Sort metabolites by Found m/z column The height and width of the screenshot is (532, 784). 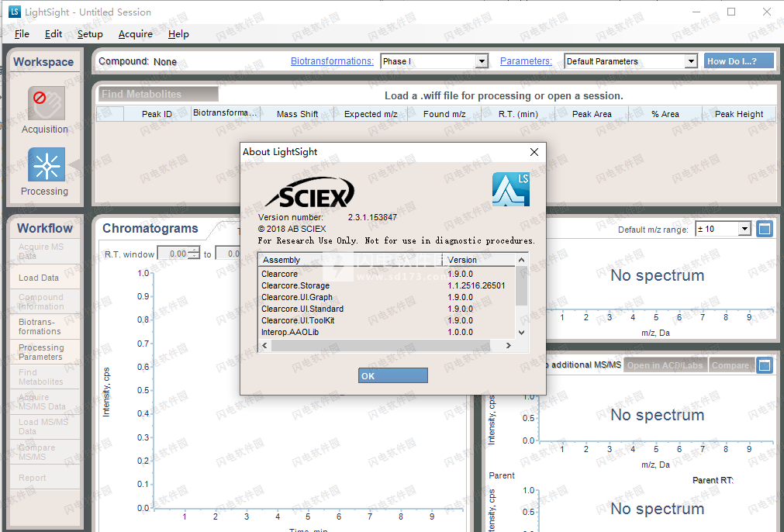[x=444, y=114]
